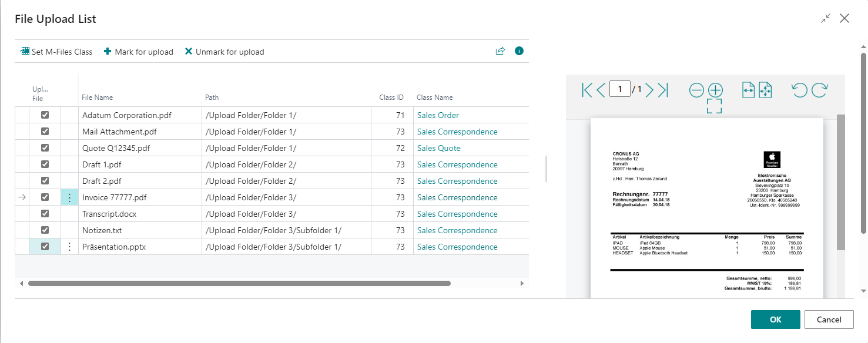Fit preview to page width

tap(748, 90)
